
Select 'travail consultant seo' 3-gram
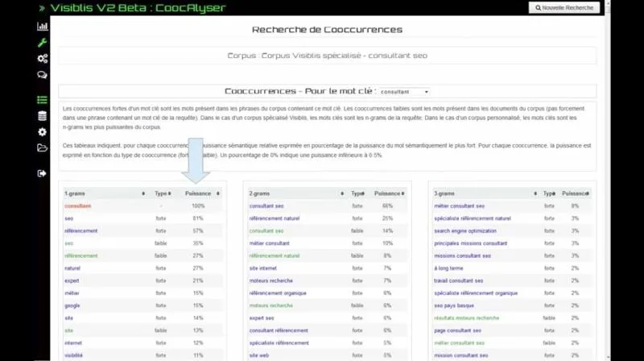click(x=458, y=281)
